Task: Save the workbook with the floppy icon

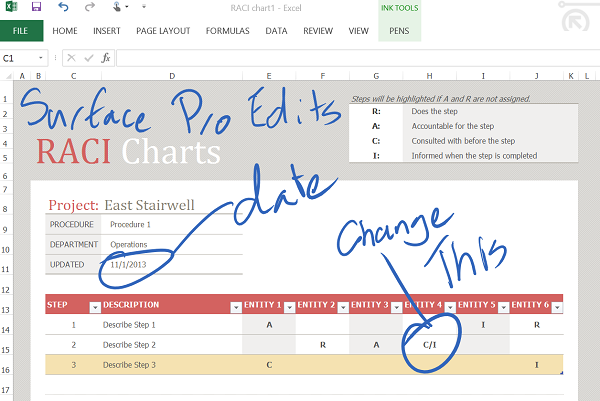Action: [36, 7]
